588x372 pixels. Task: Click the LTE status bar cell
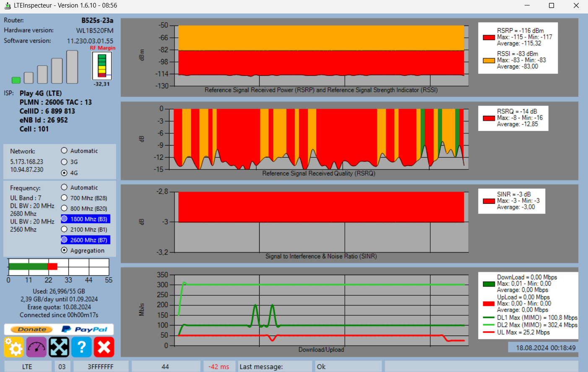pyautogui.click(x=27, y=367)
